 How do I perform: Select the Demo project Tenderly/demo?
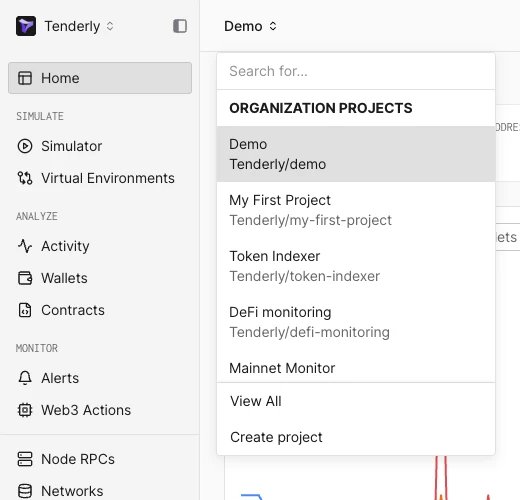[356, 154]
